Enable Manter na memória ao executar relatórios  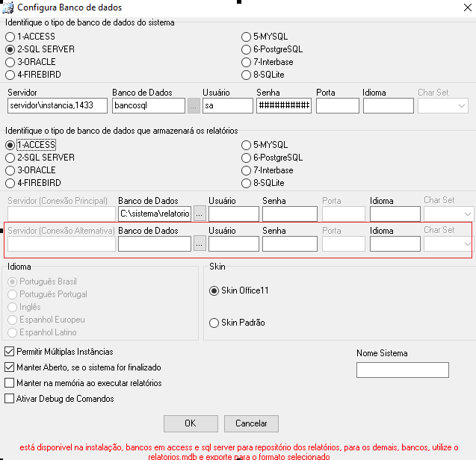(10, 383)
